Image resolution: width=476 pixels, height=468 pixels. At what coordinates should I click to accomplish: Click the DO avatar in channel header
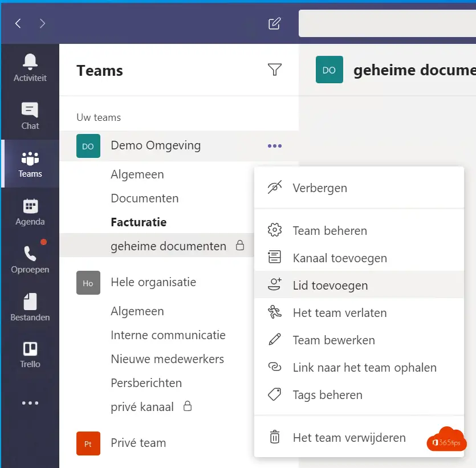click(x=329, y=70)
